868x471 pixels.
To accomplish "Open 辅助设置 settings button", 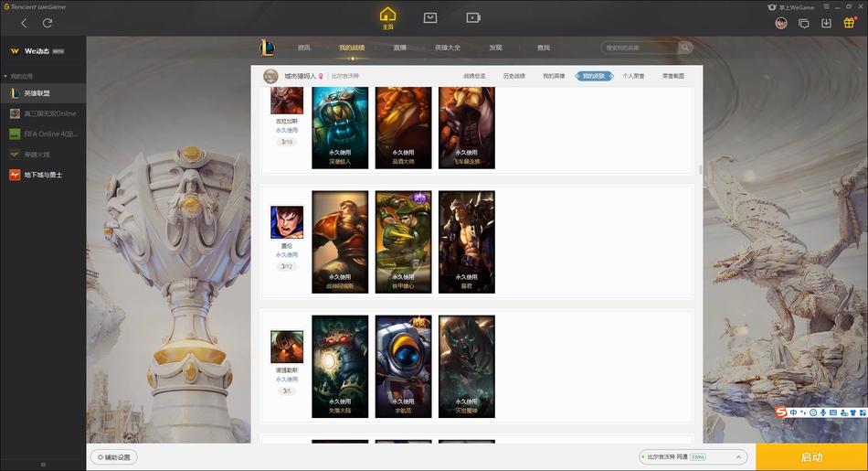I will point(114,457).
